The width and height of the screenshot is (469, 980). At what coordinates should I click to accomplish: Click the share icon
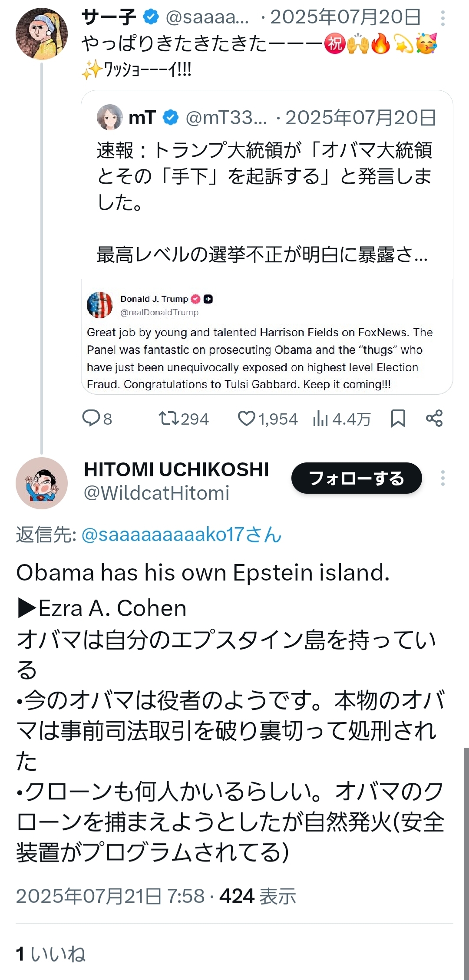tap(434, 418)
